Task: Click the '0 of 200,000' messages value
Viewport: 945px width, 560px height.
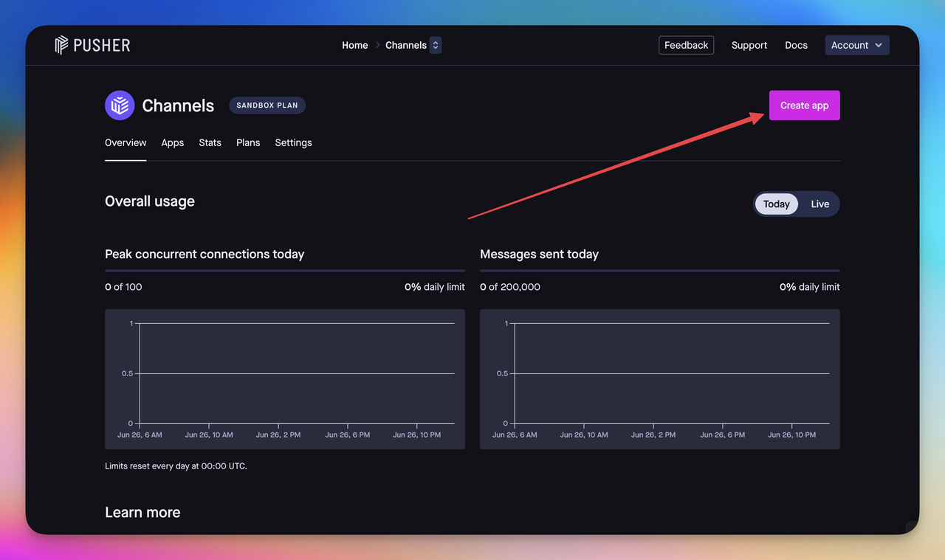Action: click(510, 287)
